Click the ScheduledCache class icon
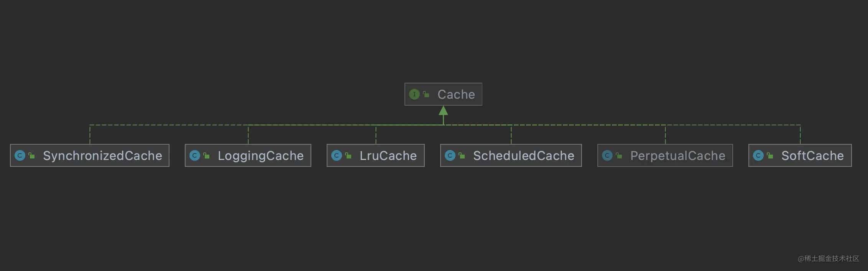Image resolution: width=868 pixels, height=271 pixels. (450, 155)
